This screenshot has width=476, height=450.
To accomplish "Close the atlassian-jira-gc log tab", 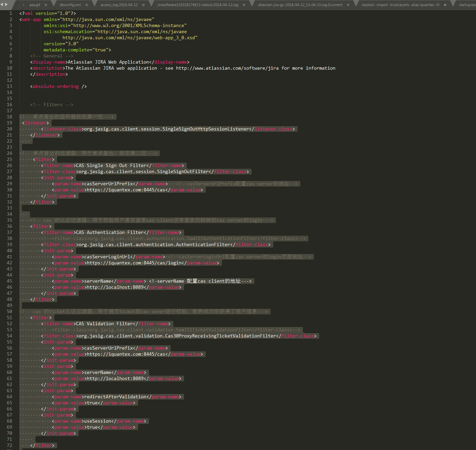I will tap(348, 5).
